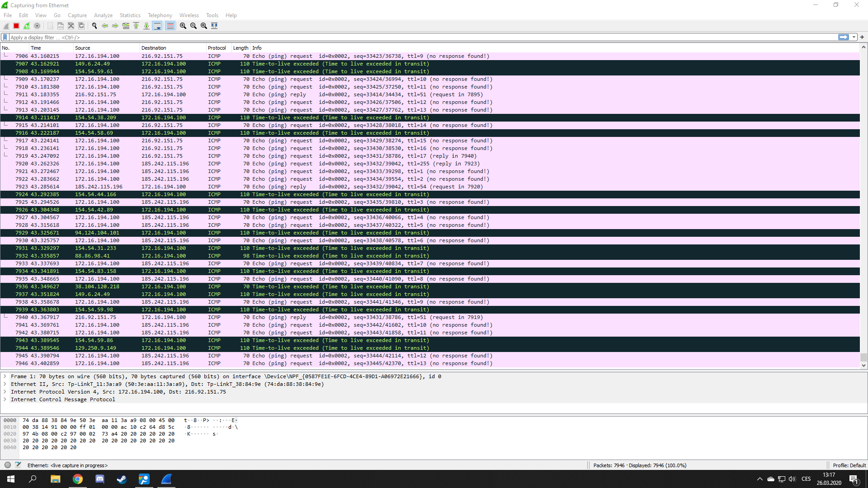Click the display filter bookmark icon
The width and height of the screenshot is (868, 488).
(5, 38)
